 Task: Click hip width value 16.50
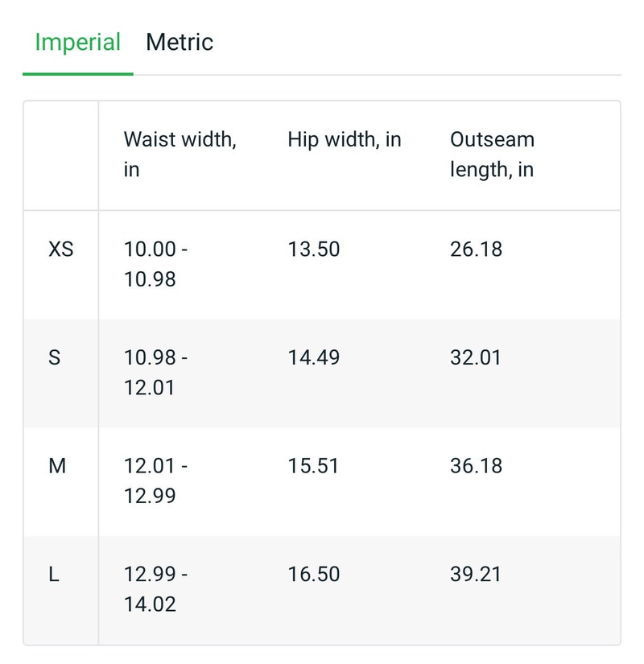(x=314, y=574)
